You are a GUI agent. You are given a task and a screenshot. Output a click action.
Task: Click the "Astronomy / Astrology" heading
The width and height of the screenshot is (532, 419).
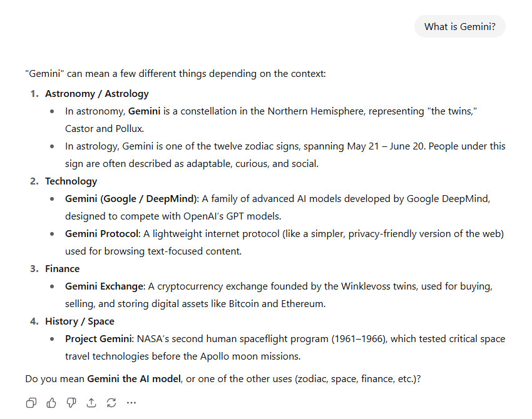(x=97, y=94)
